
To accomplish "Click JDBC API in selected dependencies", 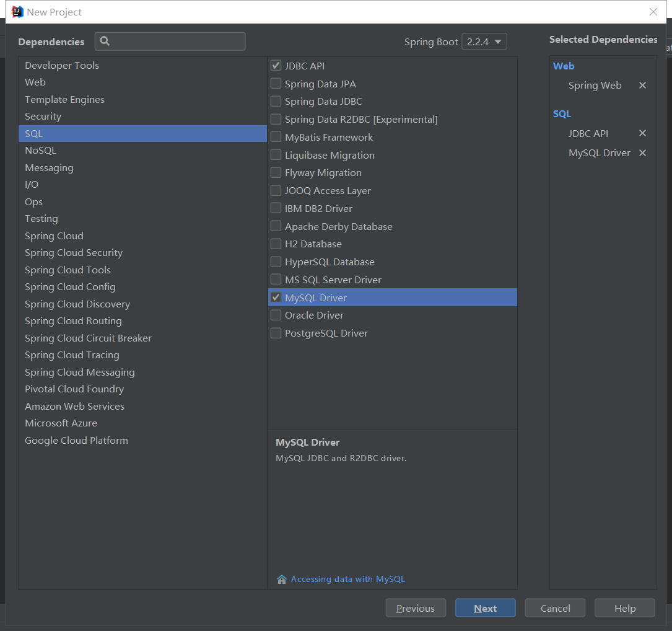I will [588, 133].
